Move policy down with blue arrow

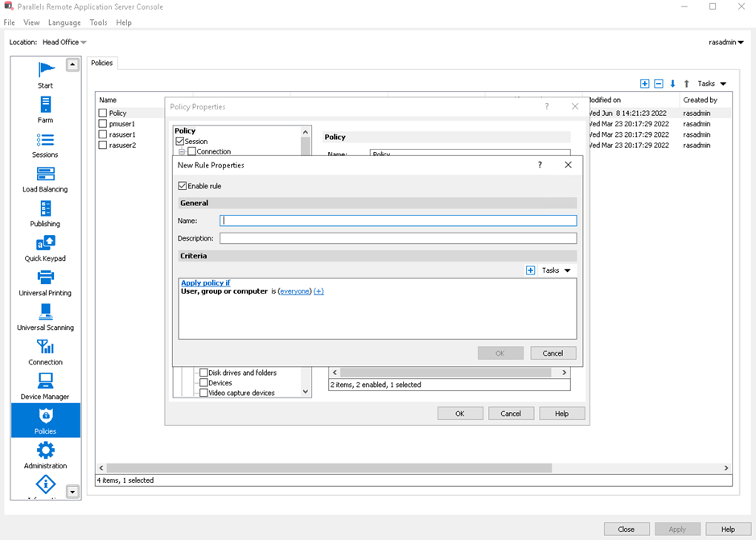coord(672,84)
